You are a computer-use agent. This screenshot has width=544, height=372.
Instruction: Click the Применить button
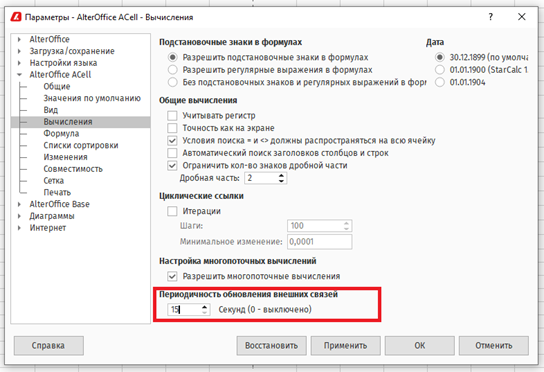[346, 346]
